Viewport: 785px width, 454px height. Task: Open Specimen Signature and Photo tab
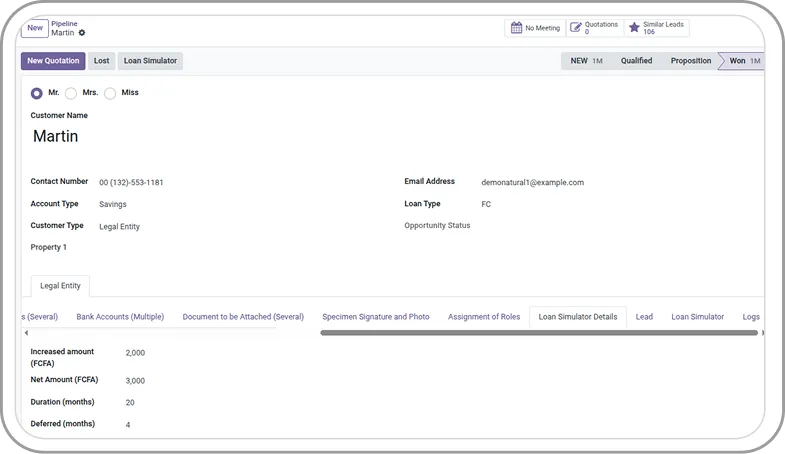tap(375, 317)
